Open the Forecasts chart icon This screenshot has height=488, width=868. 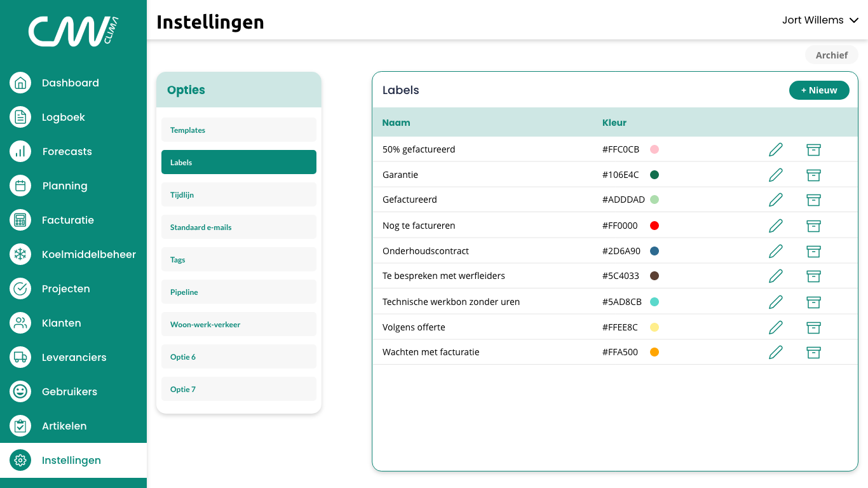point(20,151)
